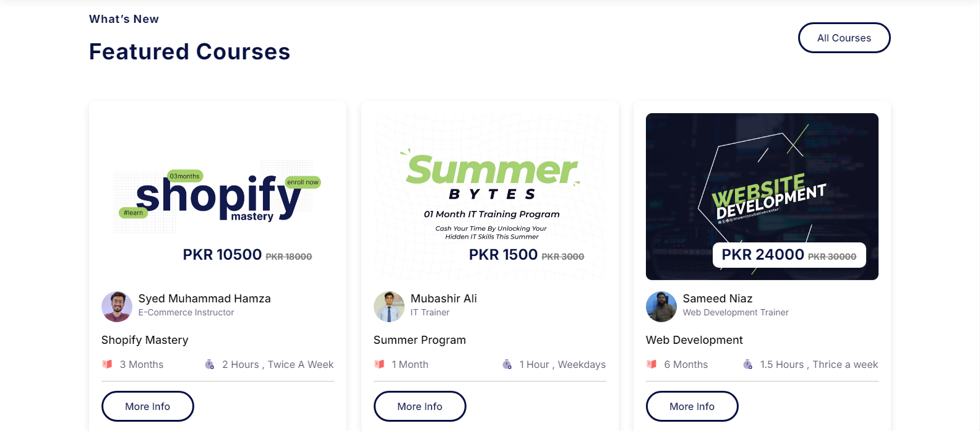Click Syed Muhammad Hamza's avatar photo
This screenshot has height=431, width=980.
click(x=117, y=307)
